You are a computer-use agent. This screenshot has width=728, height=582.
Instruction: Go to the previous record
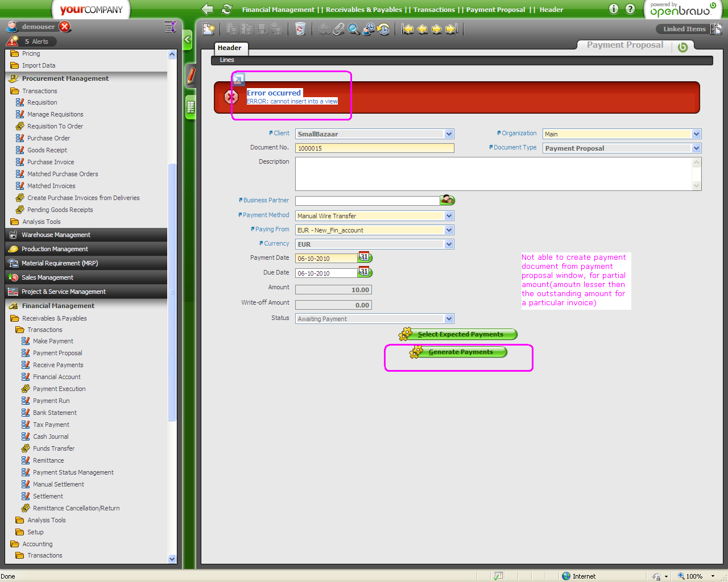pyautogui.click(x=423, y=29)
